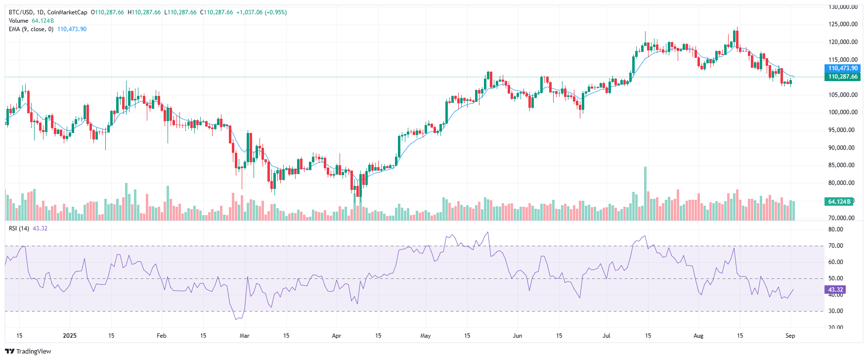
Task: Click the Aug label on time axis
Action: point(698,336)
